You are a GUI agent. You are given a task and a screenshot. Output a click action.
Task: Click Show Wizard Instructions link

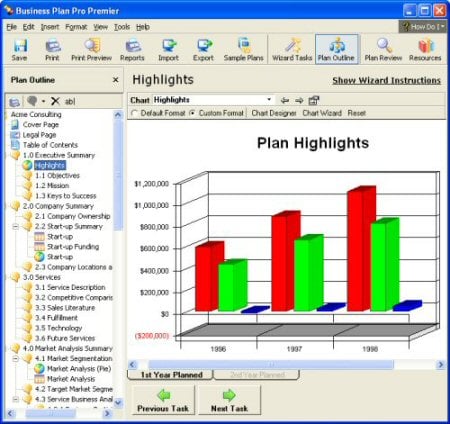pyautogui.click(x=386, y=80)
